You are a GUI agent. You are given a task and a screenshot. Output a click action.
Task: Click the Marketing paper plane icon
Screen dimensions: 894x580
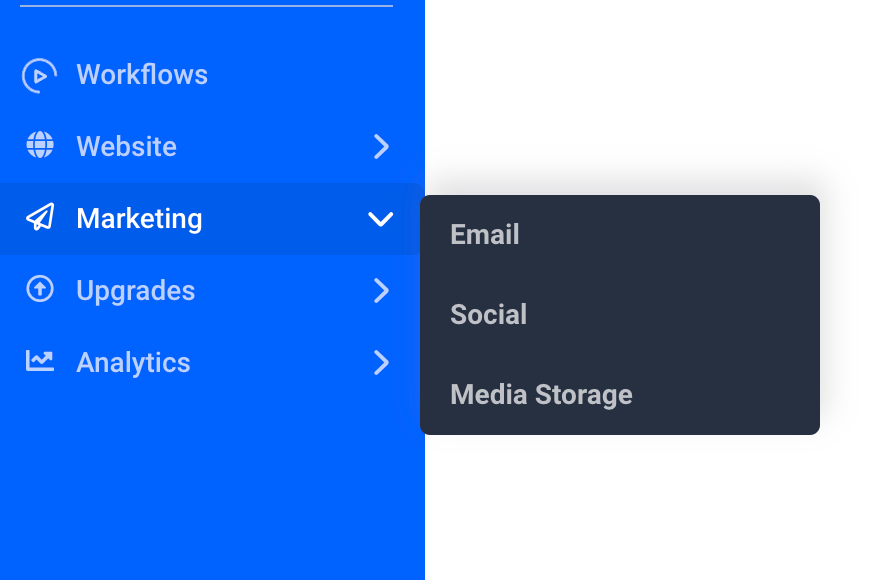40,218
